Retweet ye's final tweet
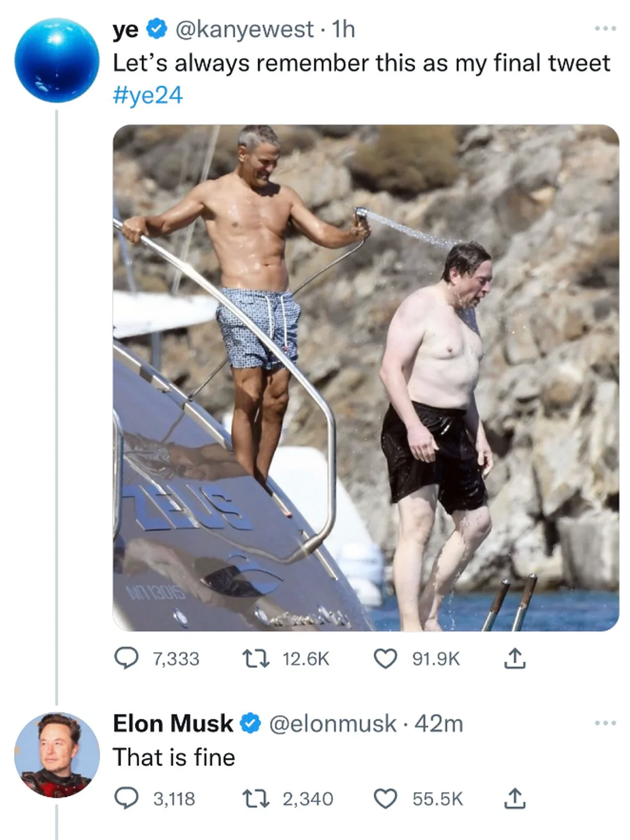Image resolution: width=630 pixels, height=840 pixels. point(255,658)
